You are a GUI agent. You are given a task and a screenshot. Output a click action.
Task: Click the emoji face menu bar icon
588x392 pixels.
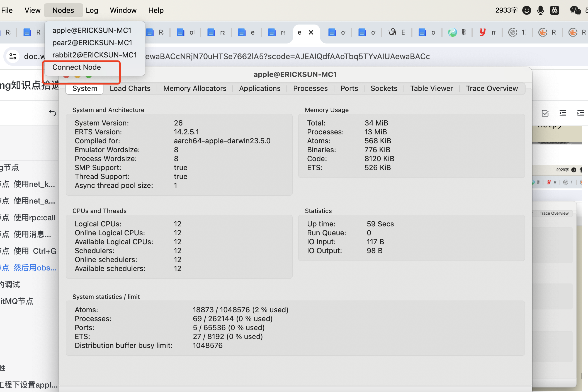pos(526,10)
